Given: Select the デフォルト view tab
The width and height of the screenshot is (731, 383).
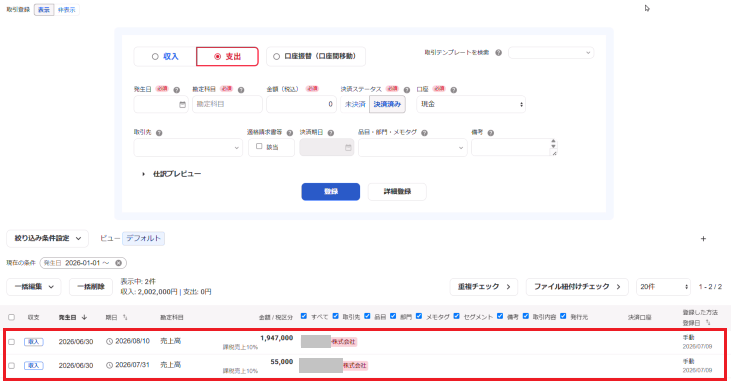Looking at the screenshot, I should coord(143,238).
